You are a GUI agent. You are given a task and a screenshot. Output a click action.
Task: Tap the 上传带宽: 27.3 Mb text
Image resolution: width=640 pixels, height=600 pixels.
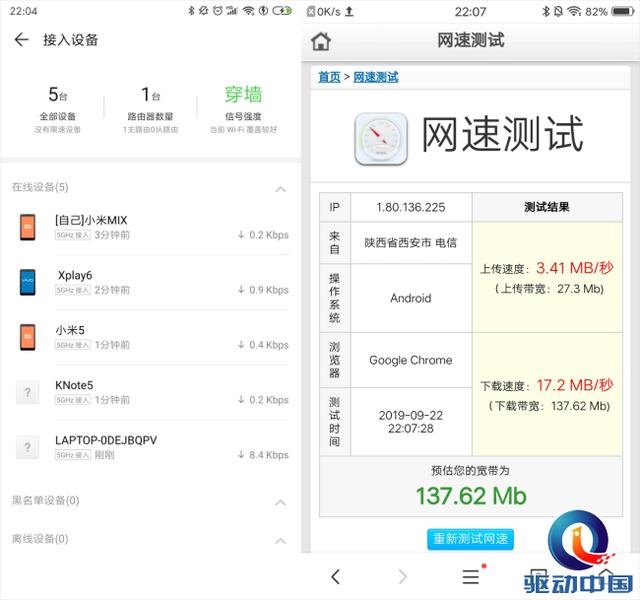pos(549,289)
